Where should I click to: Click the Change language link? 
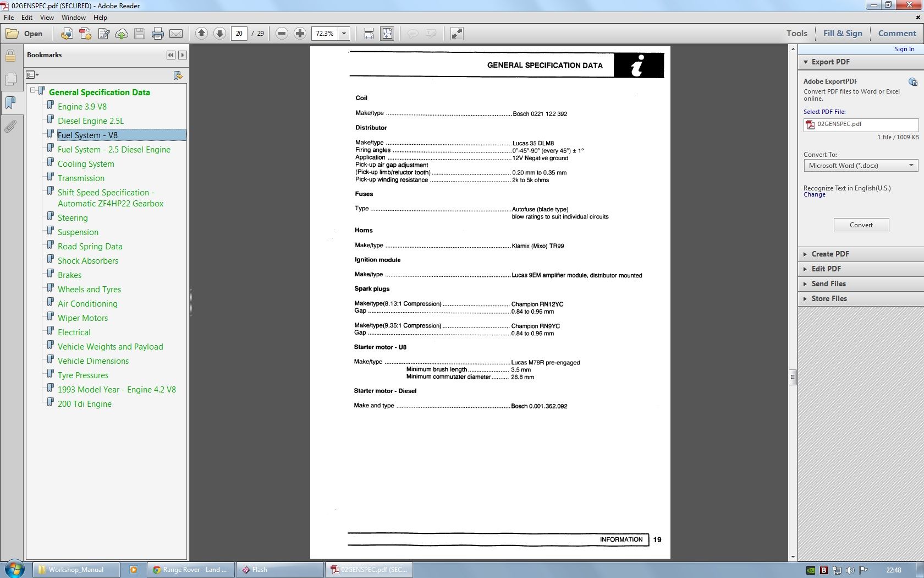[814, 195]
